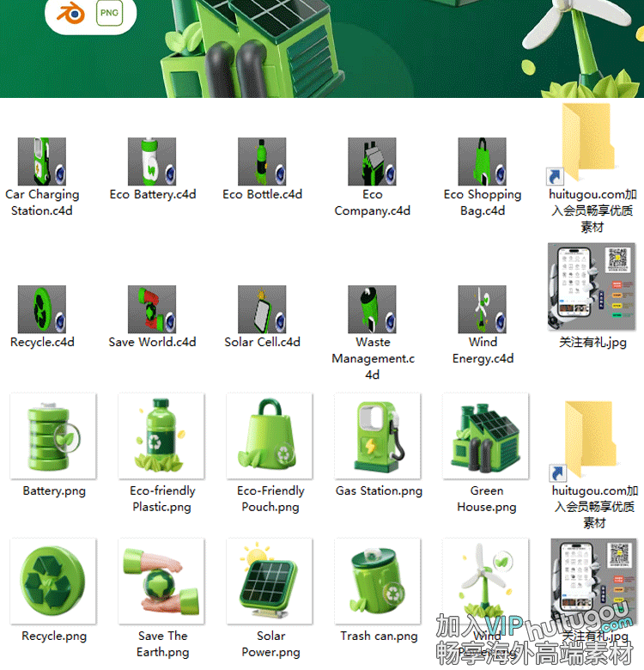
Task: Select the Trash can.png thumbnail
Action: point(378,582)
